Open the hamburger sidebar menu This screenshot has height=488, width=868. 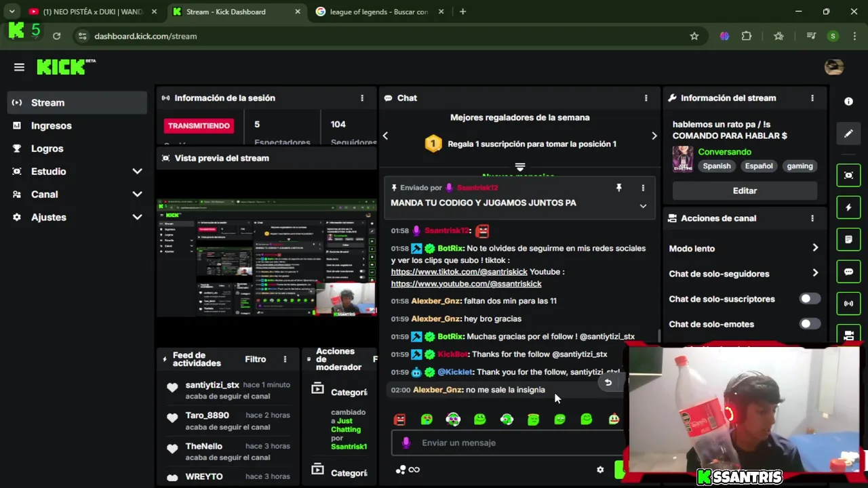pos(19,67)
